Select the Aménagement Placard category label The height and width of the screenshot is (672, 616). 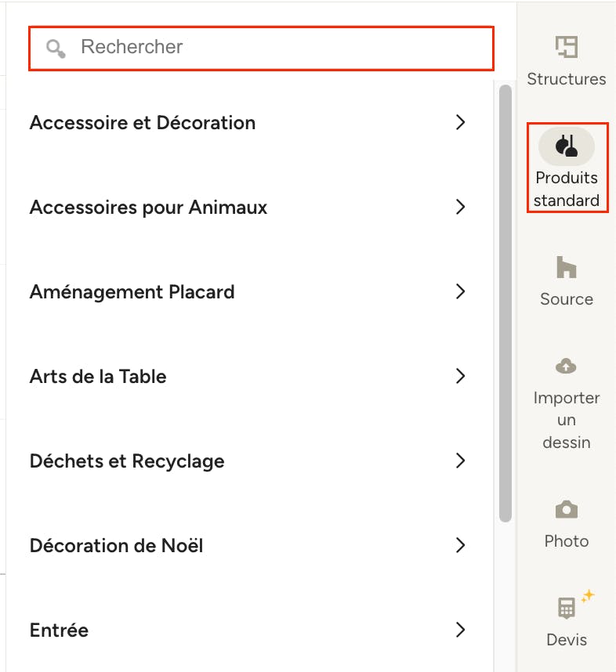tap(132, 292)
